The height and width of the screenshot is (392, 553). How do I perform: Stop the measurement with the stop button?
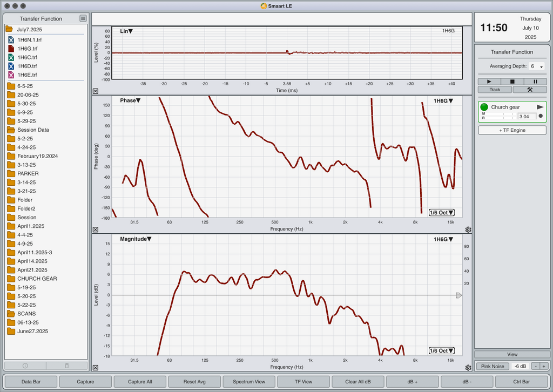point(512,82)
